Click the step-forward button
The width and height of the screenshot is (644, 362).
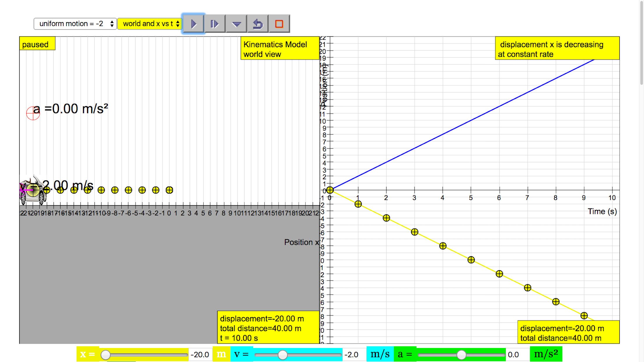tap(215, 24)
